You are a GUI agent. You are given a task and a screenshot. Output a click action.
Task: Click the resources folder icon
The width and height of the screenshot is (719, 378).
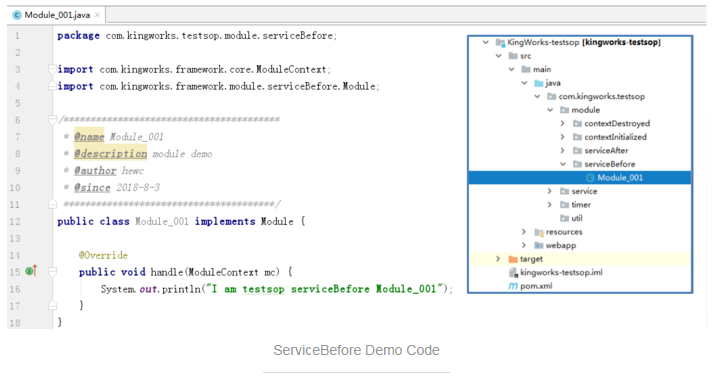tap(539, 232)
